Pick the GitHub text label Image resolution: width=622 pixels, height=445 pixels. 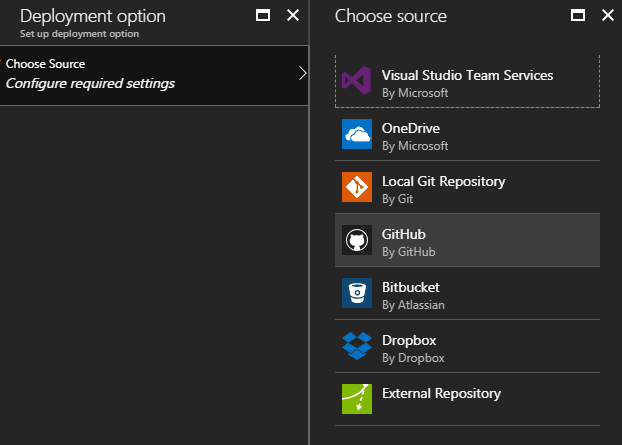coord(403,234)
